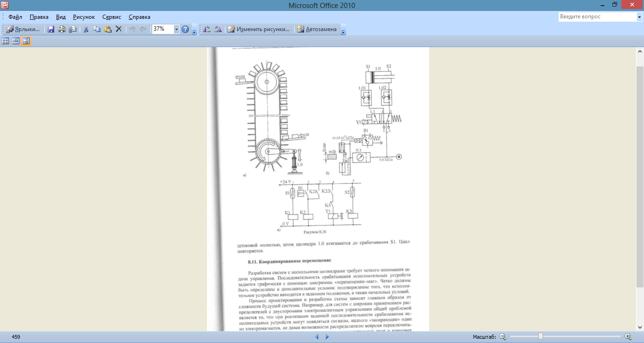Viewport: 644px width, 343px height.
Task: Expand standard toolbar options arrow
Action: point(194,31)
